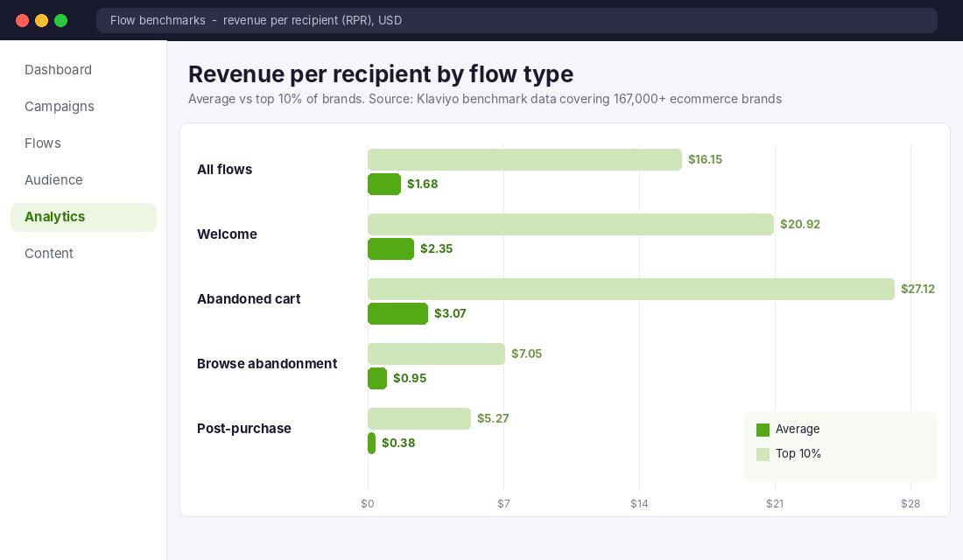Click the $16.15 value label
Screen dimensions: 963x560
[x=705, y=159]
